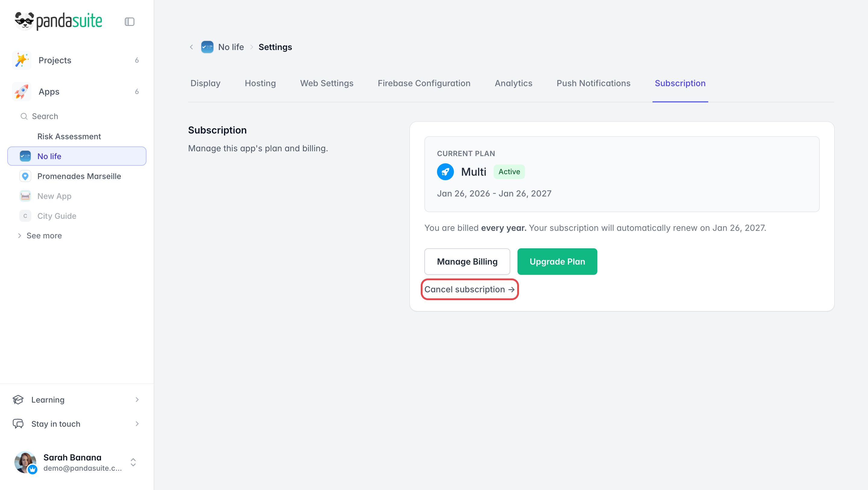Click the Projects magic wand icon
The width and height of the screenshot is (868, 490).
22,60
